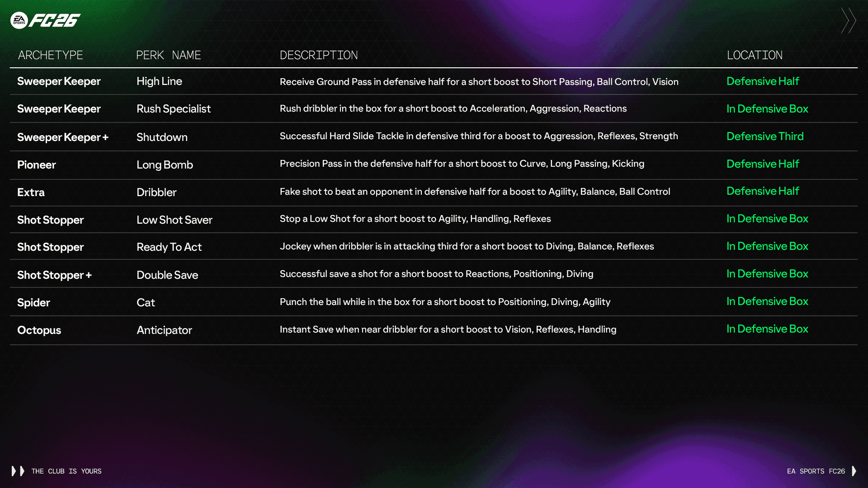Click Shot Stopper in the Low Shot Saver row

pos(50,220)
